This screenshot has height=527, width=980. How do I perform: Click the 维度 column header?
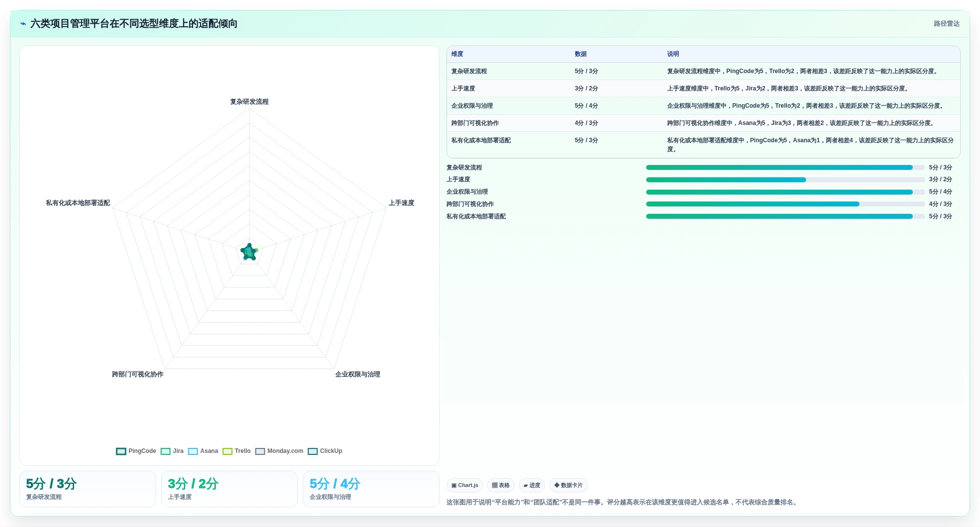457,54
